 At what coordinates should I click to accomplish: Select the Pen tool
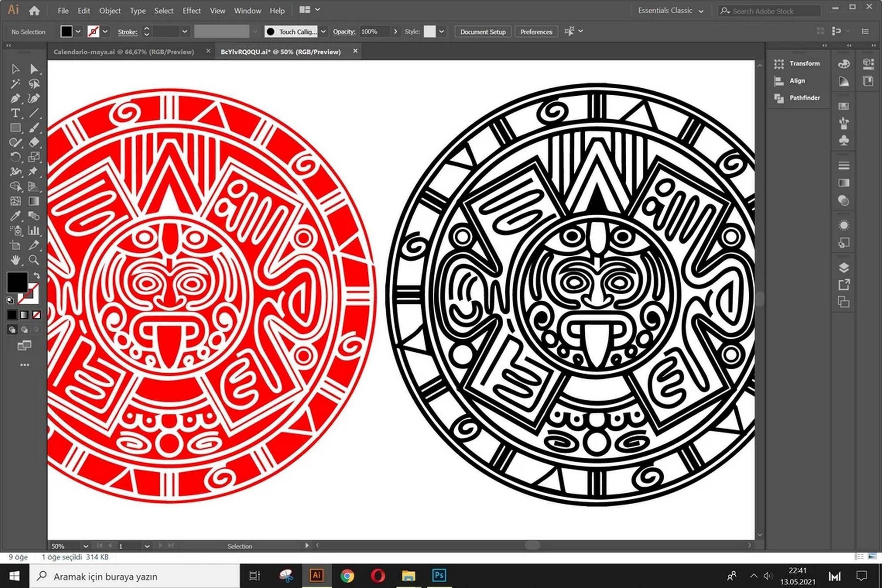coord(15,98)
